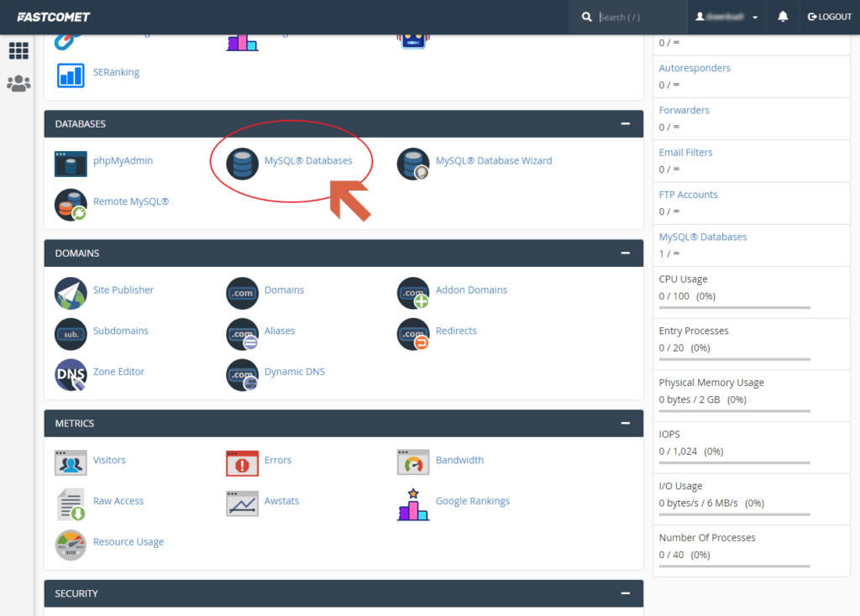Open the Subdomains text link
This screenshot has height=616, width=860.
(x=121, y=331)
